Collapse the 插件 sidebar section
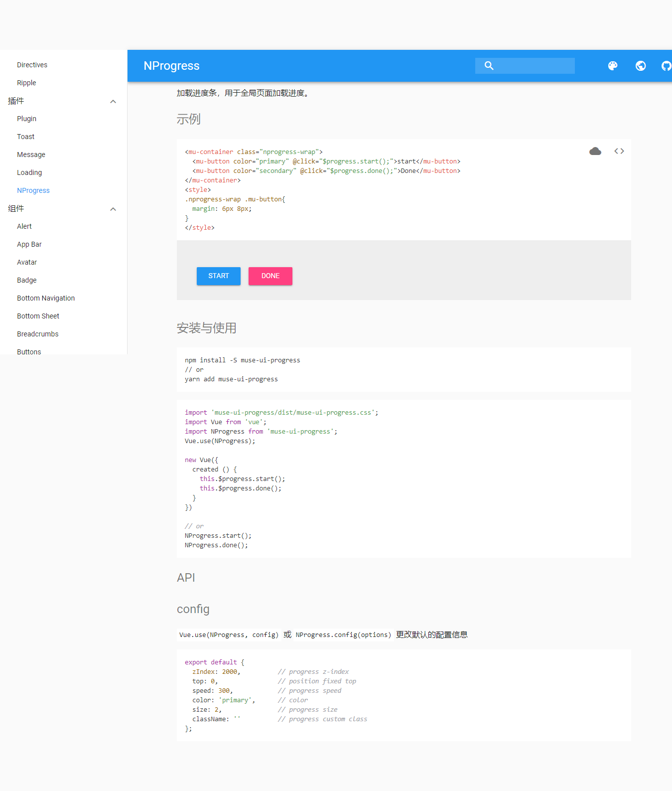 coord(113,101)
